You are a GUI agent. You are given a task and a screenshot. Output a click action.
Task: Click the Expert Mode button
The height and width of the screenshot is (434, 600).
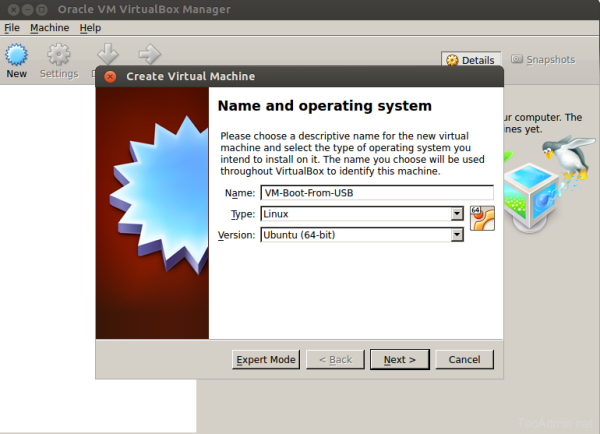point(266,359)
